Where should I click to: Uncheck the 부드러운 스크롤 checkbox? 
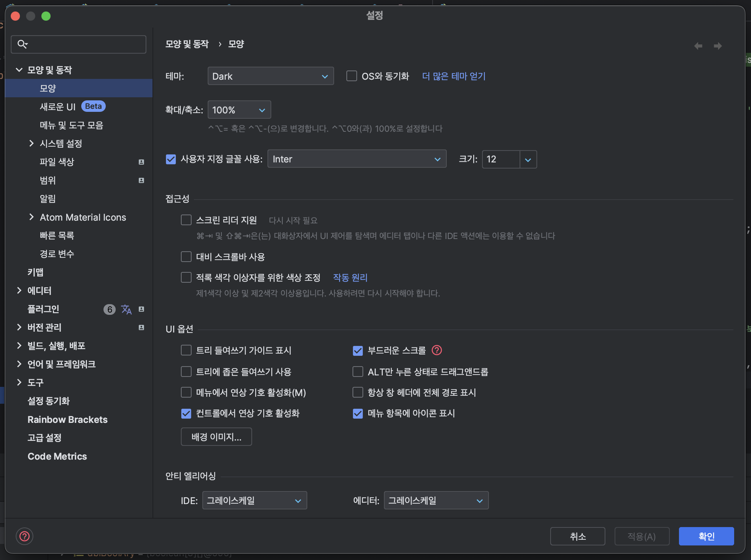point(358,350)
